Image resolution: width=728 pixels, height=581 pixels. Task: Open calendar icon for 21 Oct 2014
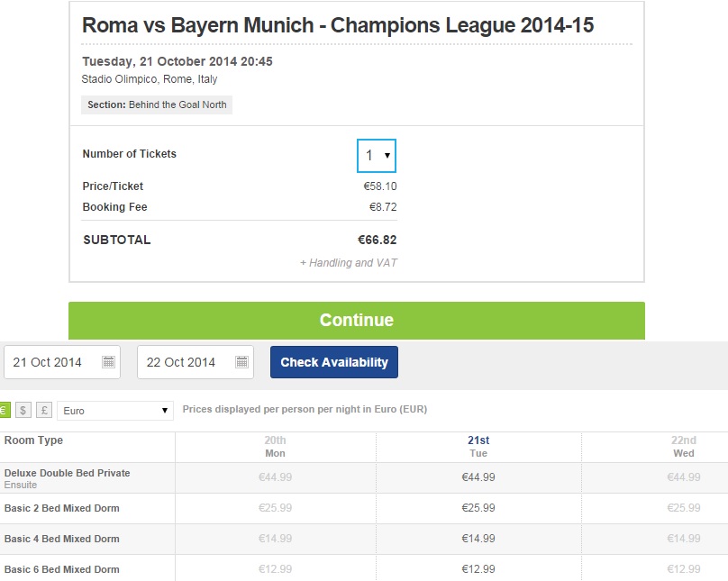[x=108, y=362]
